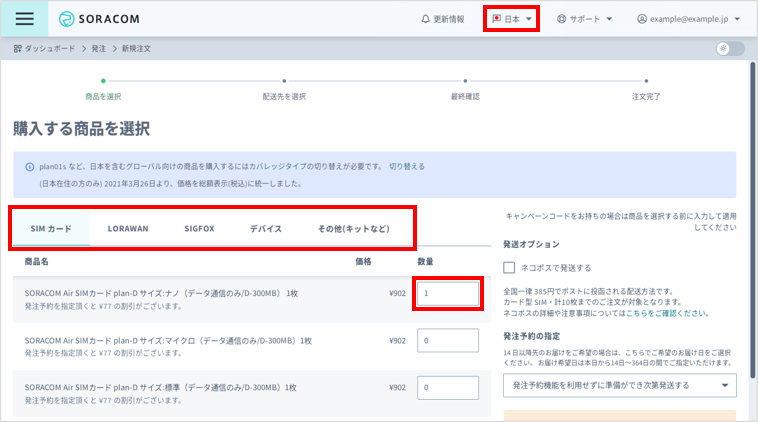This screenshot has height=422, width=758.
Task: Click the support globe icon
Action: [x=561, y=19]
